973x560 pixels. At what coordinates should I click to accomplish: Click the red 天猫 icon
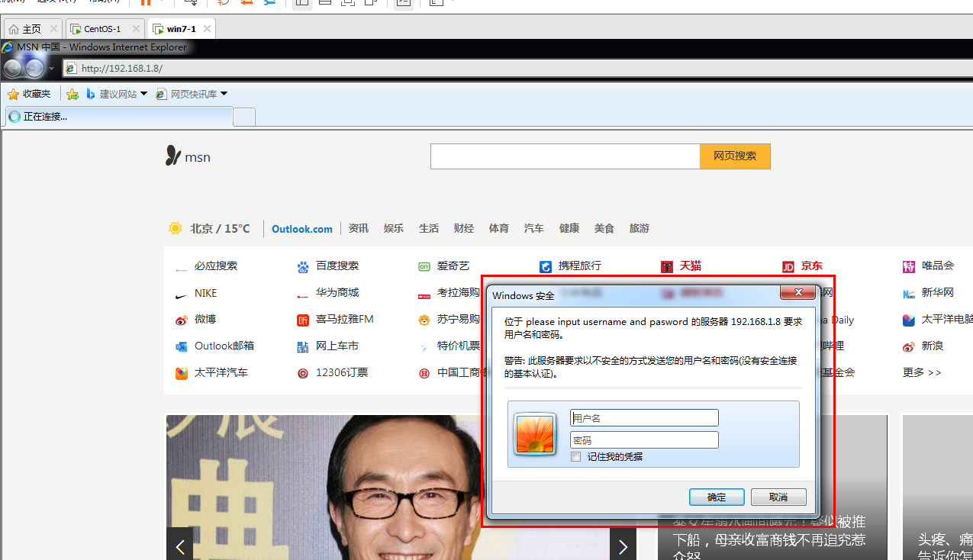pos(667,267)
